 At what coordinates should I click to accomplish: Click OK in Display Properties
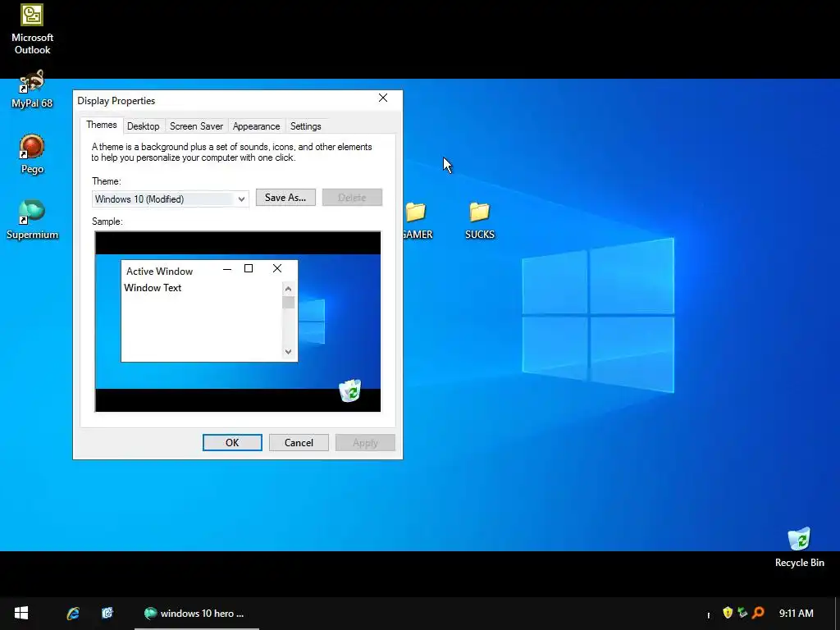tap(232, 442)
